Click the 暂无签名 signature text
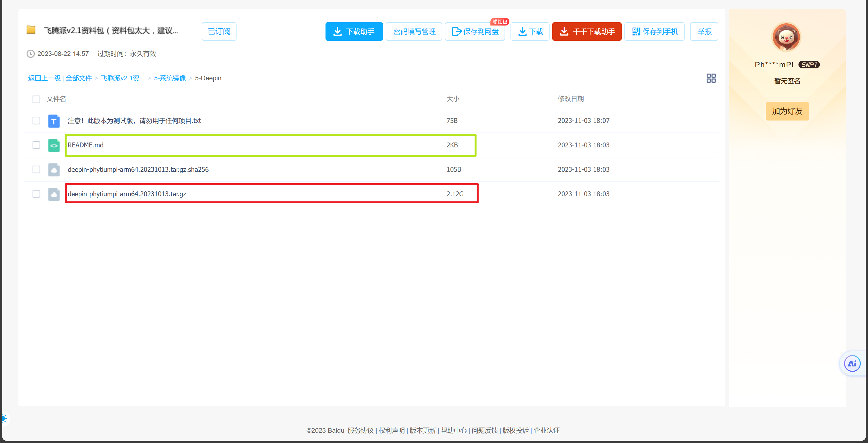The image size is (868, 443). click(787, 81)
